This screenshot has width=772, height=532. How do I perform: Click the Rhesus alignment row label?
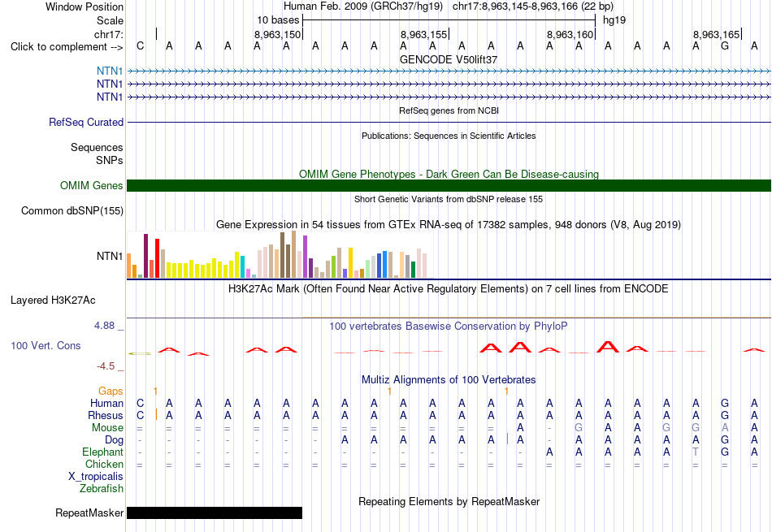106,415
